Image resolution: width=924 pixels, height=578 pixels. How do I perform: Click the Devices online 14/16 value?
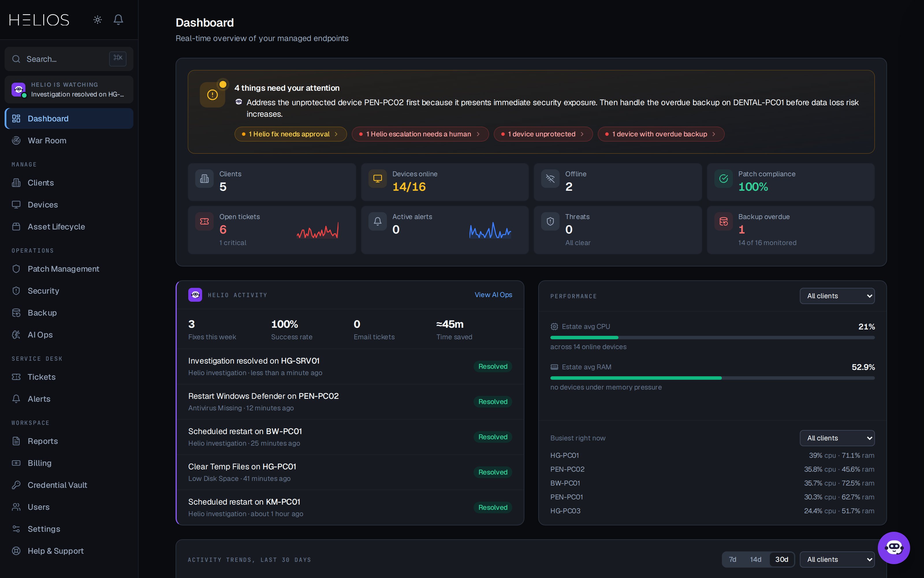(409, 187)
